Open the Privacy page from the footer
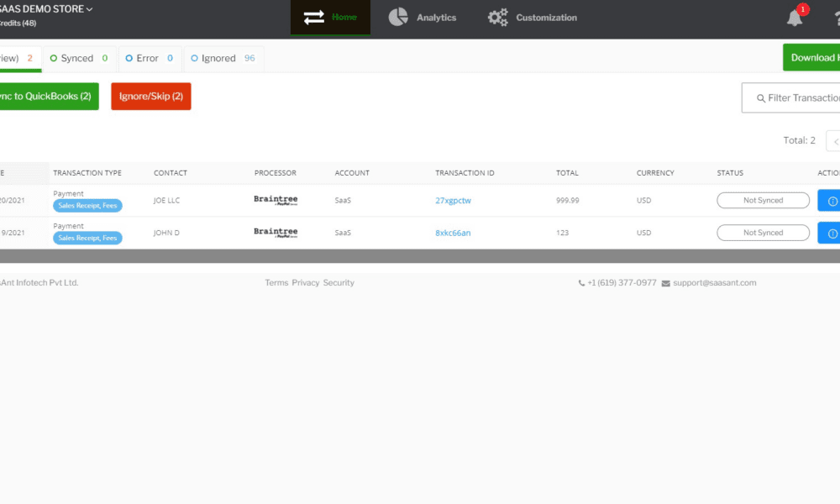Image resolution: width=840 pixels, height=504 pixels. coord(306,283)
